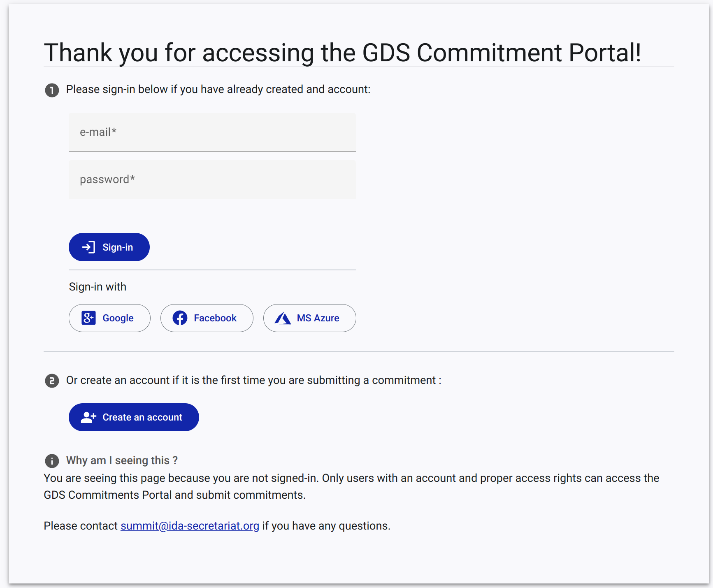Viewport: 713px width, 588px height.
Task: Click the add-person icon in Create account
Action: (88, 417)
